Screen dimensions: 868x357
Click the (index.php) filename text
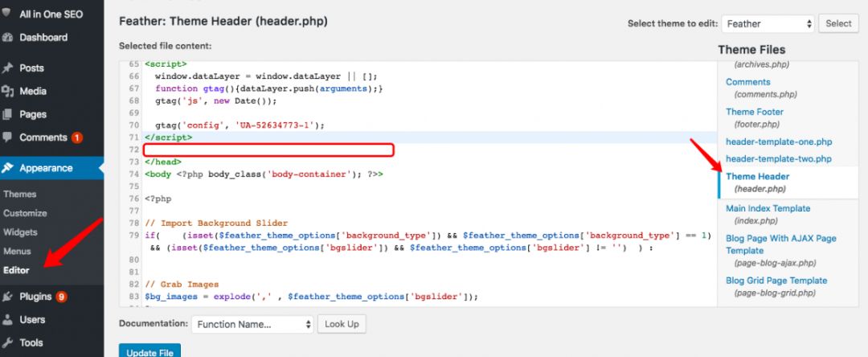755,221
